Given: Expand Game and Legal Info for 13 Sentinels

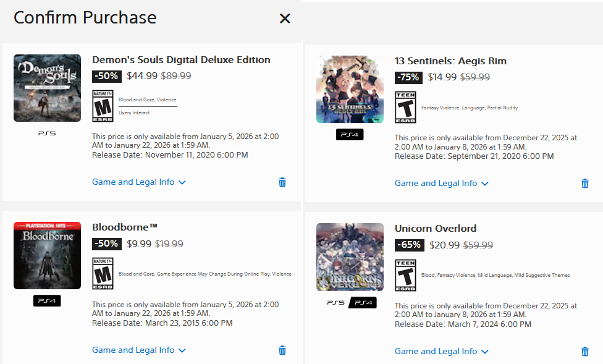Looking at the screenshot, I should pos(442,184).
